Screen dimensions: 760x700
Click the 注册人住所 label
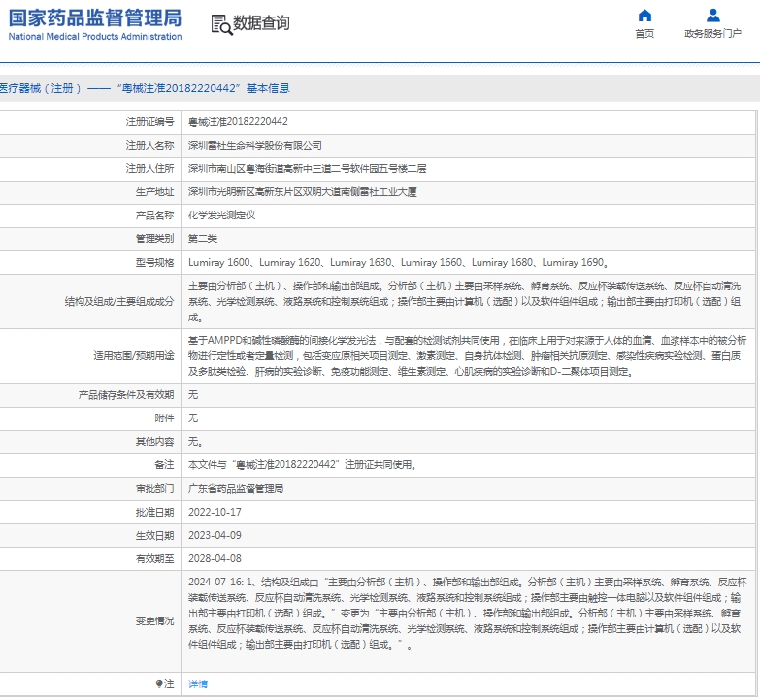coord(149,168)
